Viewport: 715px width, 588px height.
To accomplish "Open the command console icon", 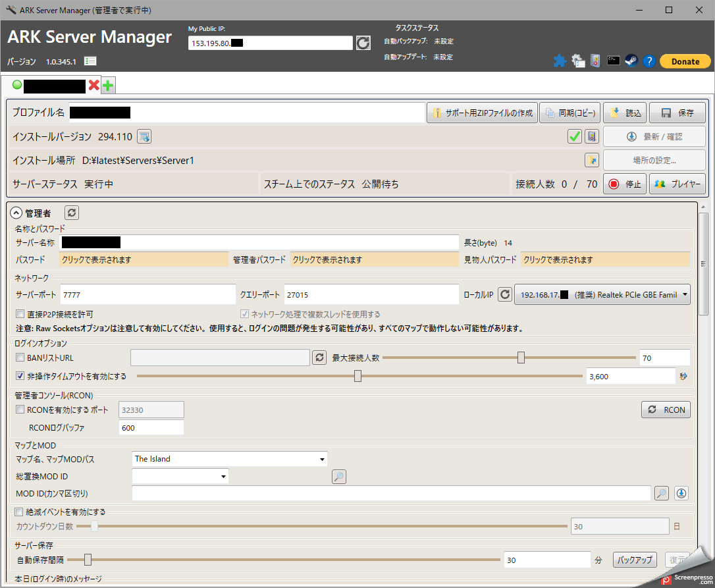I will pos(614,60).
